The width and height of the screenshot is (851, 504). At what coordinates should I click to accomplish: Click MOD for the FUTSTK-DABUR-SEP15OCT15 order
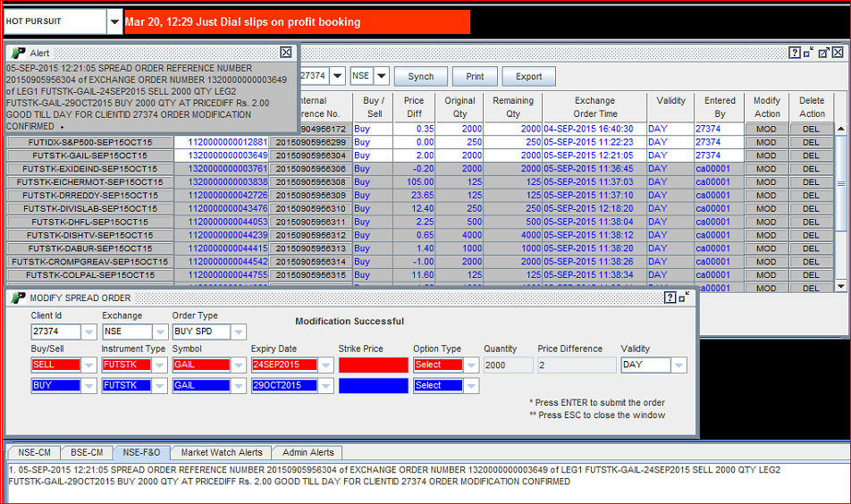point(766,248)
